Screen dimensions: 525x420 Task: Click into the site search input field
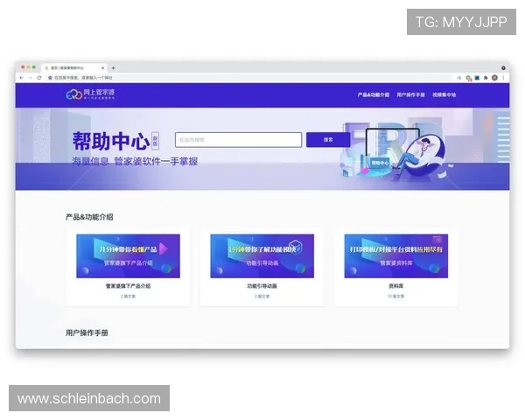click(x=238, y=140)
